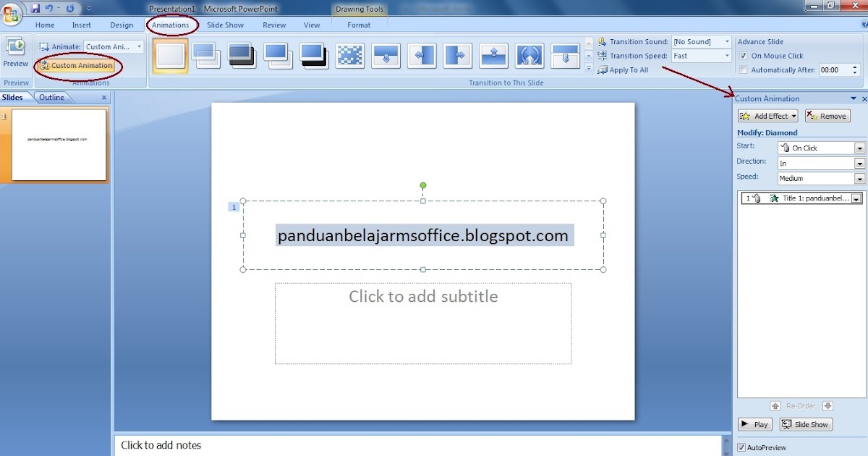Screen dimensions: 868x456
Task: Click the 'Click to add subtitle' placeholder
Action: coord(423,323)
